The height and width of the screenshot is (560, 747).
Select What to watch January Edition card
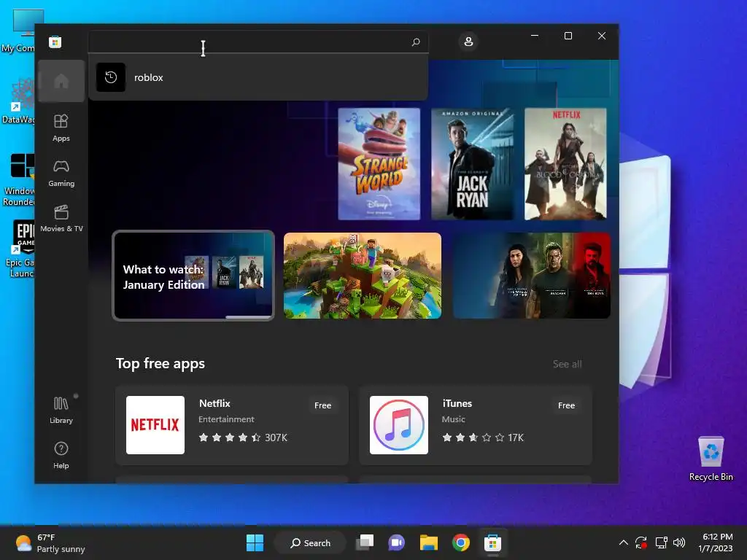(x=193, y=275)
